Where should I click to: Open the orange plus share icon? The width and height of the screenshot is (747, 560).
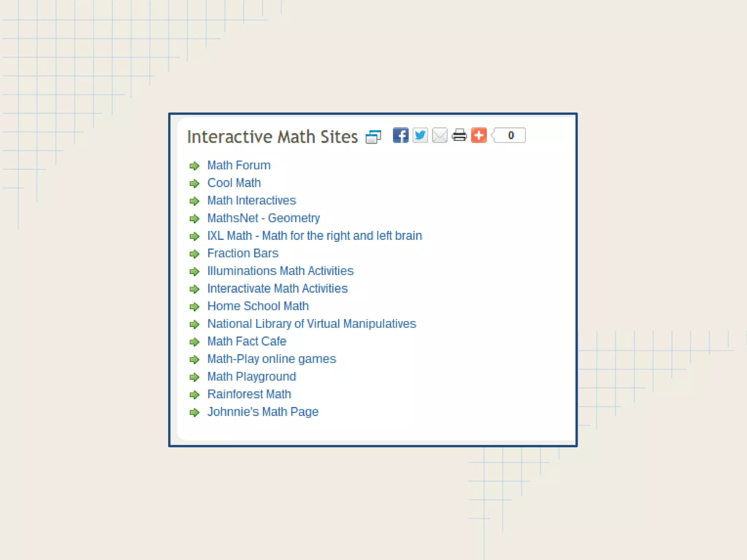pyautogui.click(x=479, y=135)
